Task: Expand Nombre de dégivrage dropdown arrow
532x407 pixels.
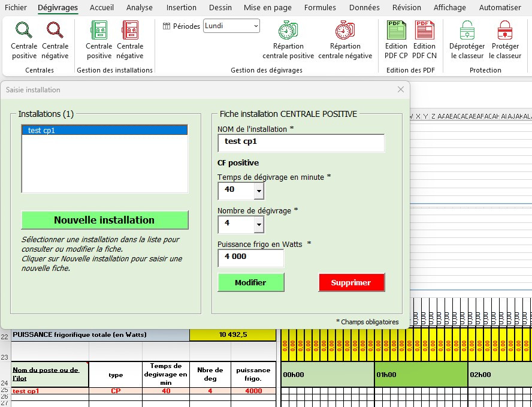Action: pyautogui.click(x=258, y=225)
